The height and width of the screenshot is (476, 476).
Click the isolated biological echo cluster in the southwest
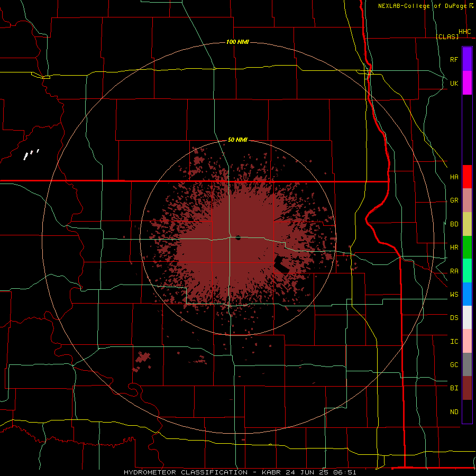tap(142, 361)
